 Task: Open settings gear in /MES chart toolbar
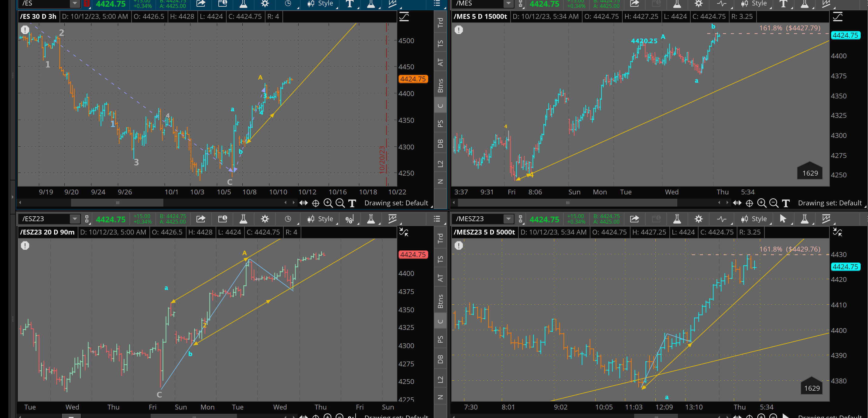click(699, 3)
